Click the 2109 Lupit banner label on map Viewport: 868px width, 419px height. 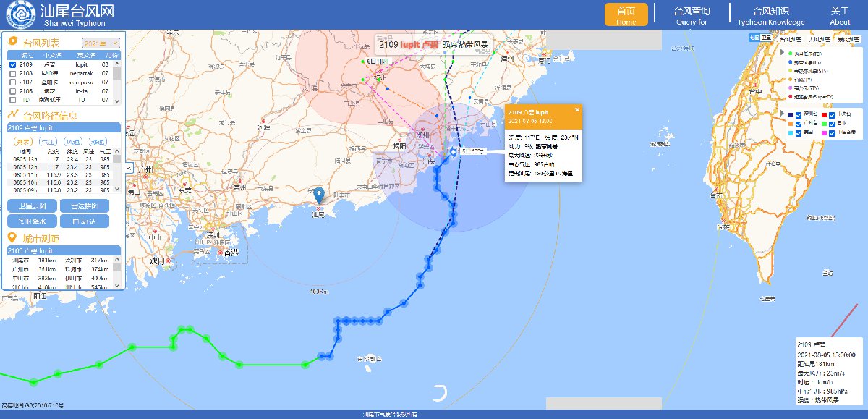pos(433,44)
